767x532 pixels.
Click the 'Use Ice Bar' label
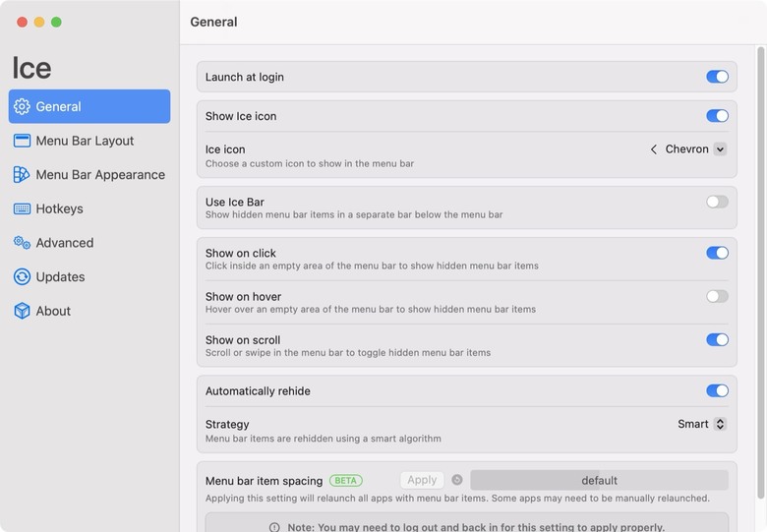tap(235, 202)
